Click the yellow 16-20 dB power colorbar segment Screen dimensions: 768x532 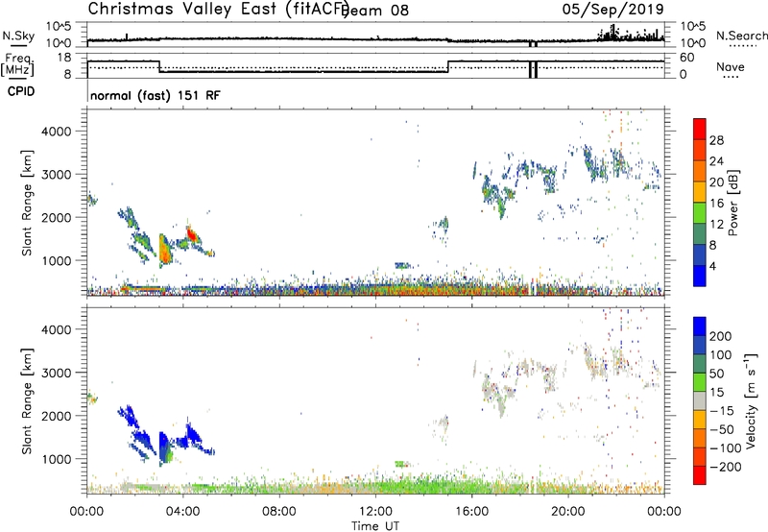pos(700,191)
